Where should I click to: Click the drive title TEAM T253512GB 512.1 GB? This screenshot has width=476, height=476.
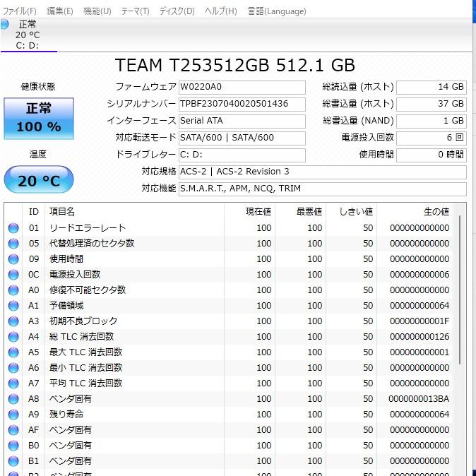click(235, 65)
